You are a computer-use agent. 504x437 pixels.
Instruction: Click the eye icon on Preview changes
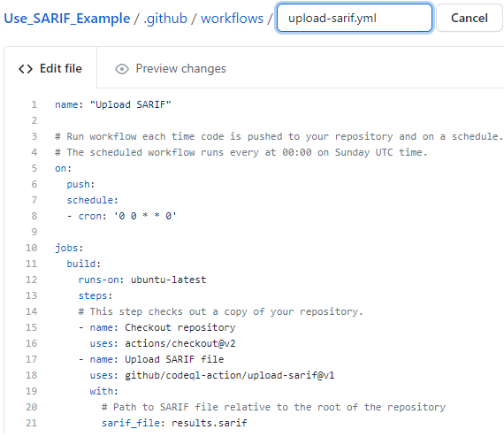(122, 69)
